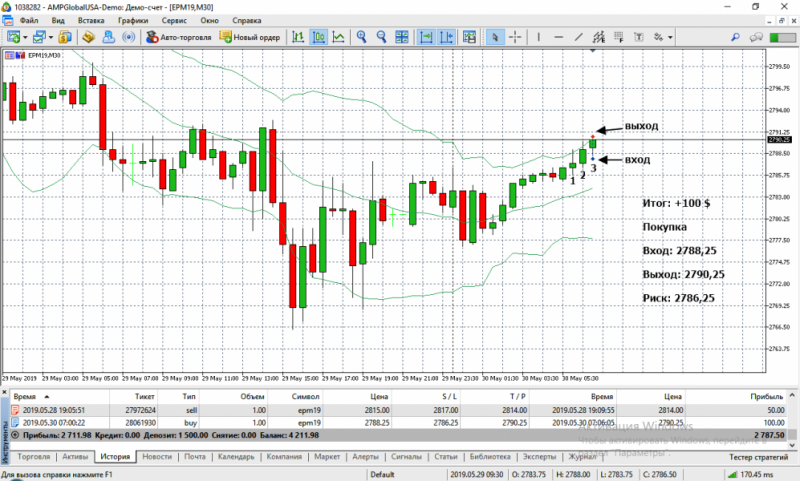
Task: Open the Profiles toolbar icon
Action: tap(39, 37)
